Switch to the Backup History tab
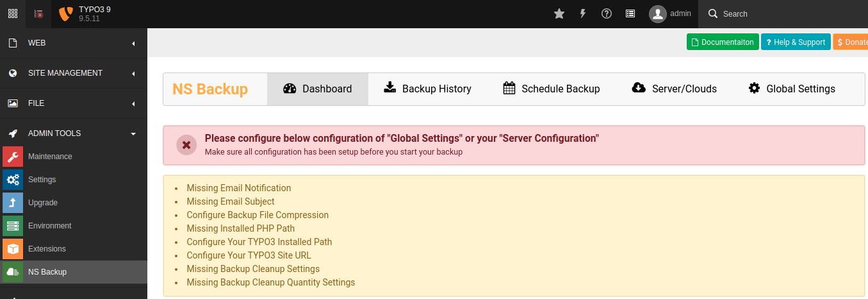The width and height of the screenshot is (868, 299). coord(427,89)
